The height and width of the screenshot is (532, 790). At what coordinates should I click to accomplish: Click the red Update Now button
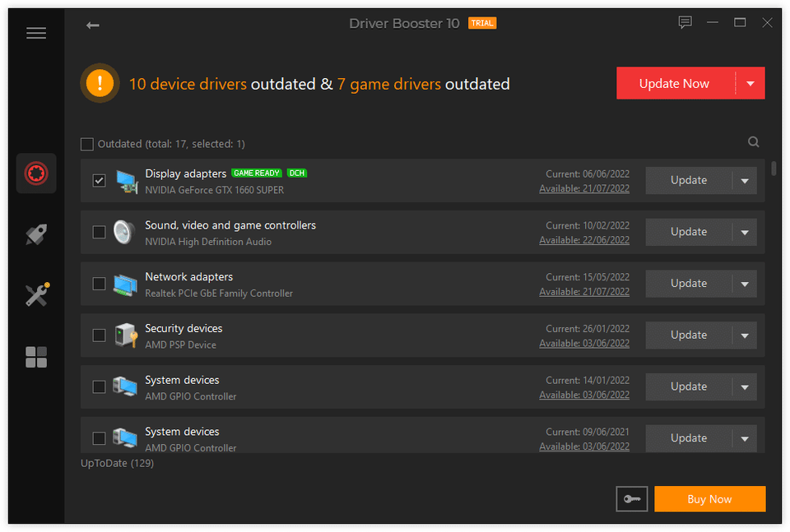click(674, 84)
